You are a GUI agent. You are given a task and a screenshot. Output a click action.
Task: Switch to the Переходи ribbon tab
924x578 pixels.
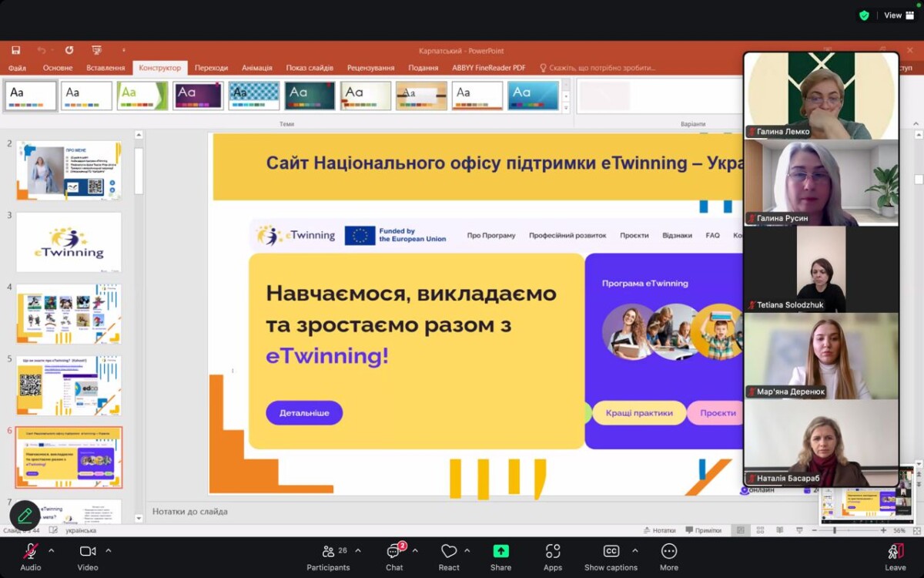point(211,68)
